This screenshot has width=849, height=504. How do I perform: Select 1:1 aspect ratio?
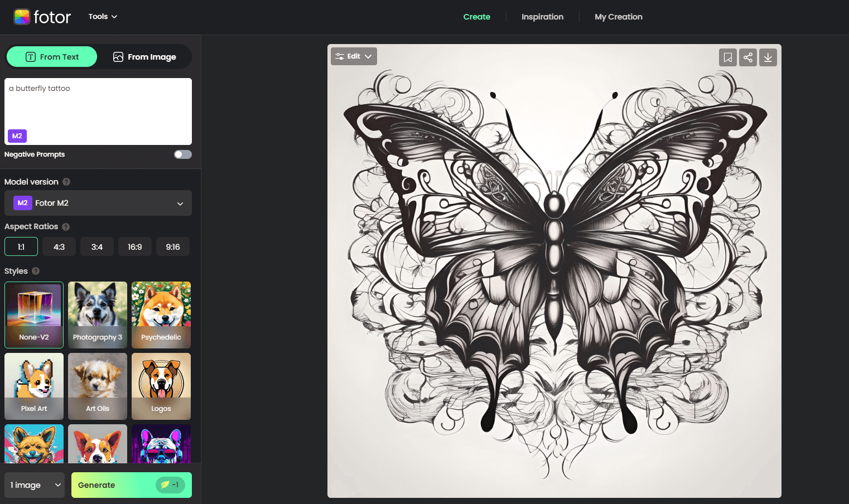(x=21, y=247)
